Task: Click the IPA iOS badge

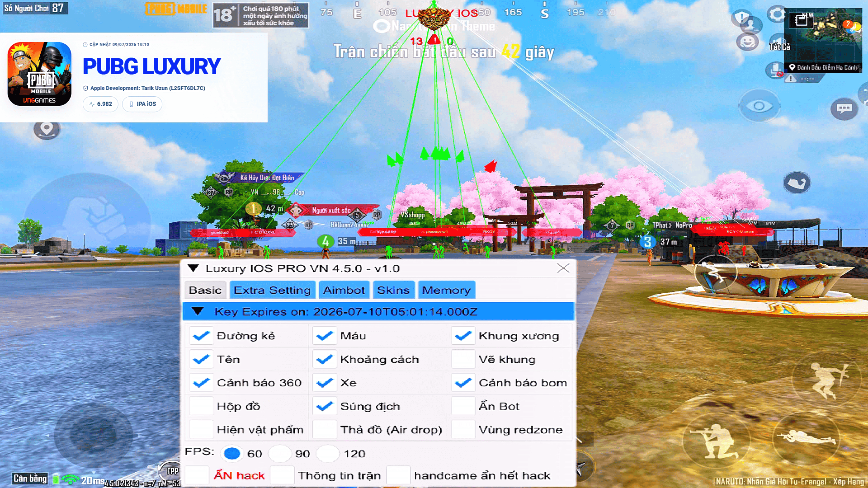Action: [x=142, y=104]
